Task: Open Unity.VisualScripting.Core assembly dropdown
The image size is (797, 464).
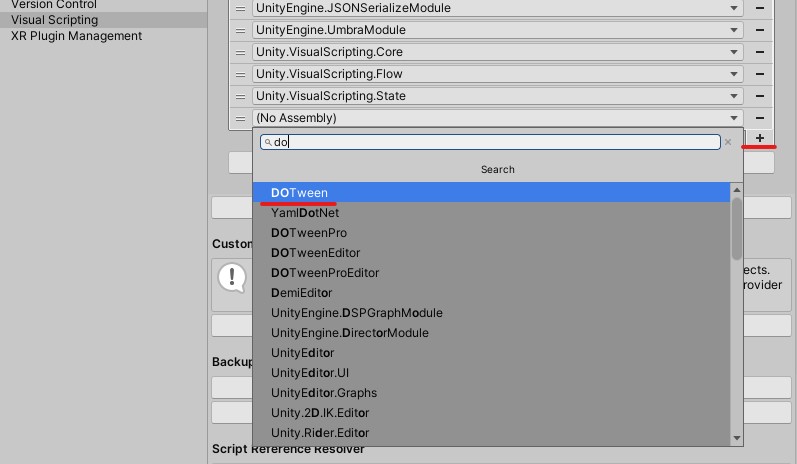Action: click(x=498, y=52)
